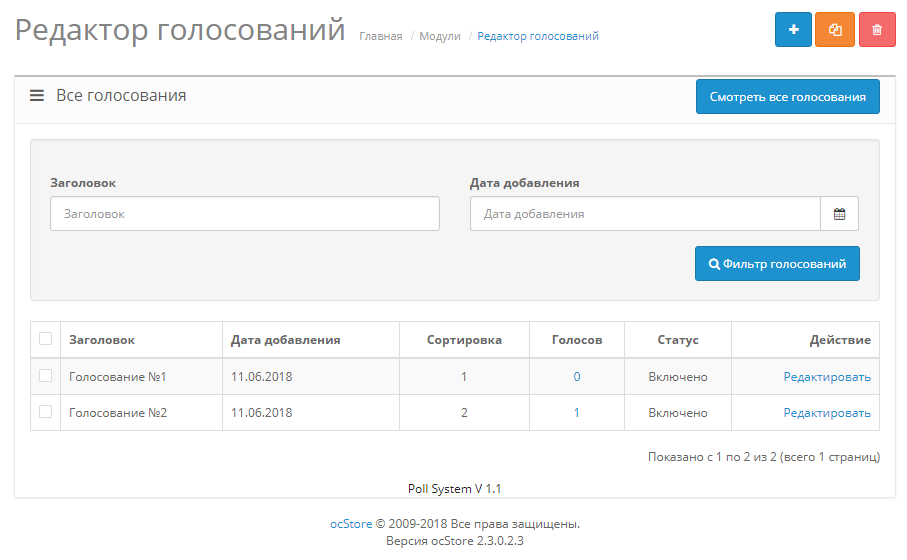Toggle the select-all checkbox in table header
Screen dimensions: 907x560
(x=45, y=339)
